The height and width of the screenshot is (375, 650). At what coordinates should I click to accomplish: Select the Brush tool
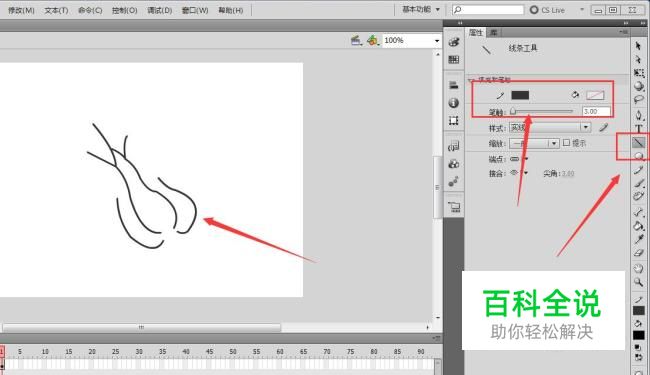click(x=638, y=183)
